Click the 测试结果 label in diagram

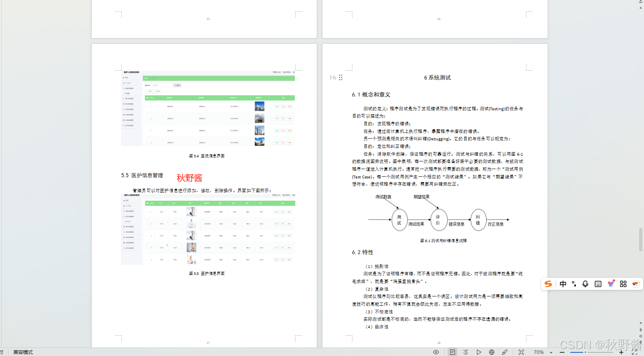coord(416,224)
